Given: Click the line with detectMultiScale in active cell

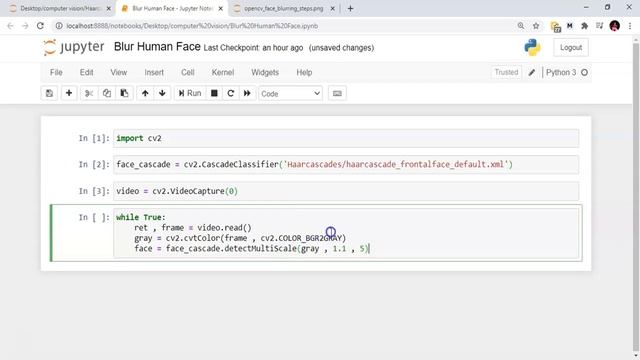Looking at the screenshot, I should tap(251, 249).
